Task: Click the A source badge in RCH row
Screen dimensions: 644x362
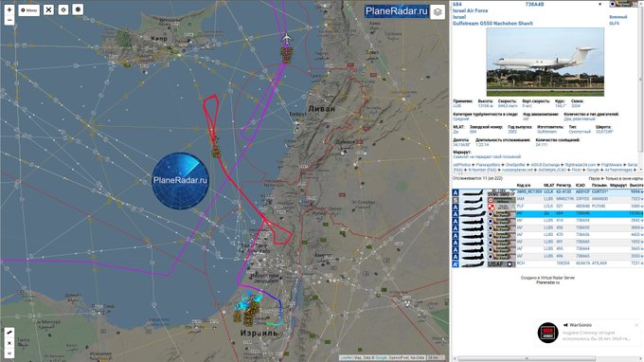Action: [456, 263]
